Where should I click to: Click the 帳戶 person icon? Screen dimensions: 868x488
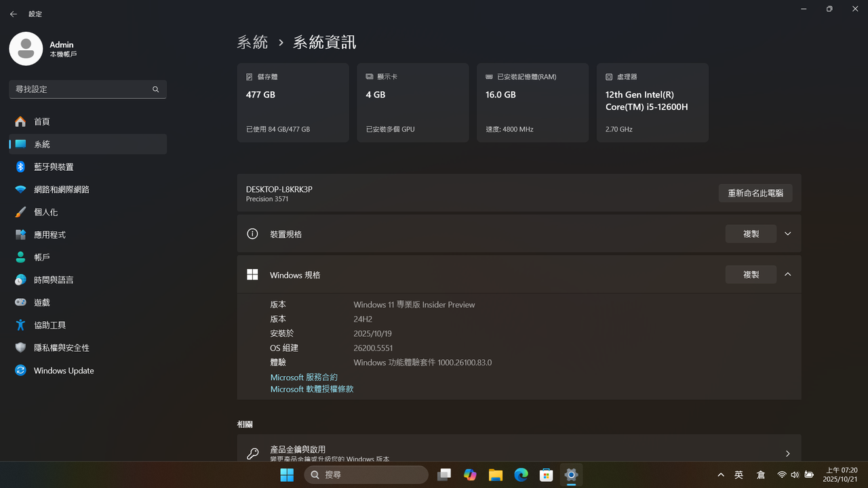coord(20,258)
